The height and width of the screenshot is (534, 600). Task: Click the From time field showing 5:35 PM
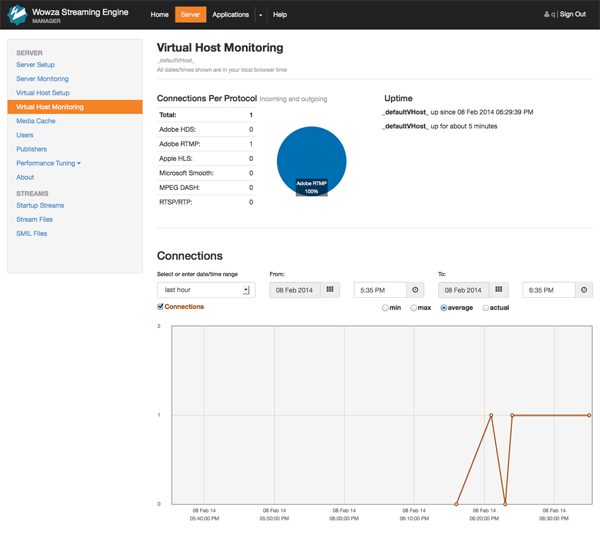pyautogui.click(x=379, y=290)
